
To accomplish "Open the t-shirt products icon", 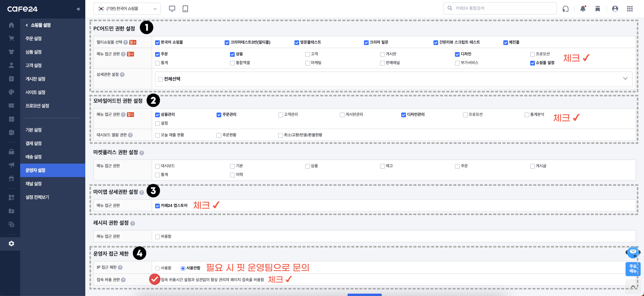I will point(11,52).
